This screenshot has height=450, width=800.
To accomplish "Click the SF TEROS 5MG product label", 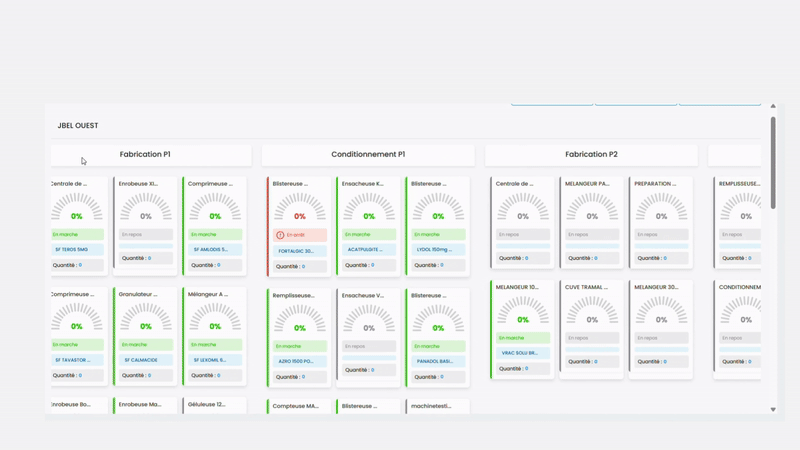I will click(77, 250).
